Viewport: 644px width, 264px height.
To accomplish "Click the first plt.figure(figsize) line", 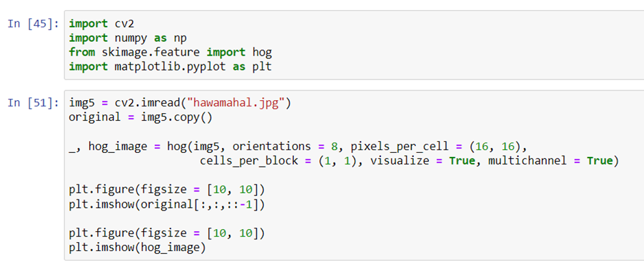I will (166, 189).
